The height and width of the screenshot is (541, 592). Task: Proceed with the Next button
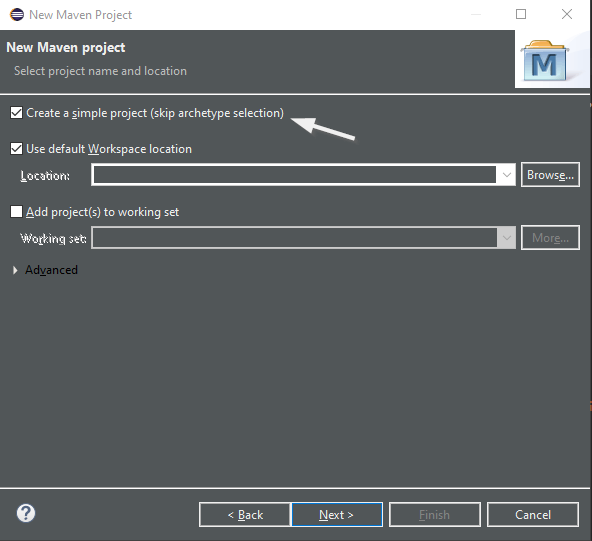coord(337,515)
